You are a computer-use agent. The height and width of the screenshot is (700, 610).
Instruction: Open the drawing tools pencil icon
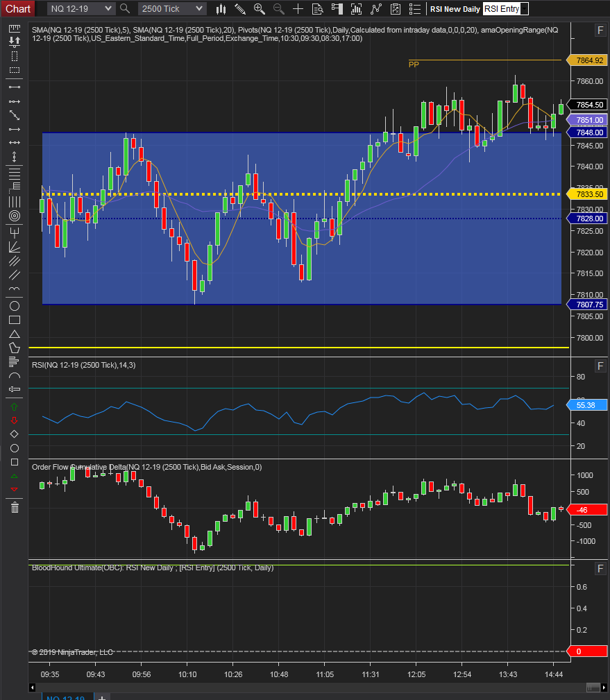click(x=240, y=9)
